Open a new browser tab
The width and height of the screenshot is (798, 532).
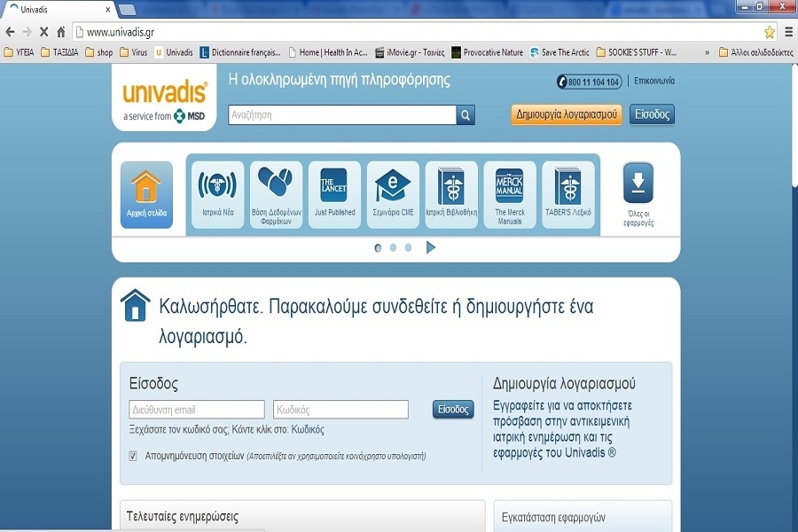[x=127, y=10]
